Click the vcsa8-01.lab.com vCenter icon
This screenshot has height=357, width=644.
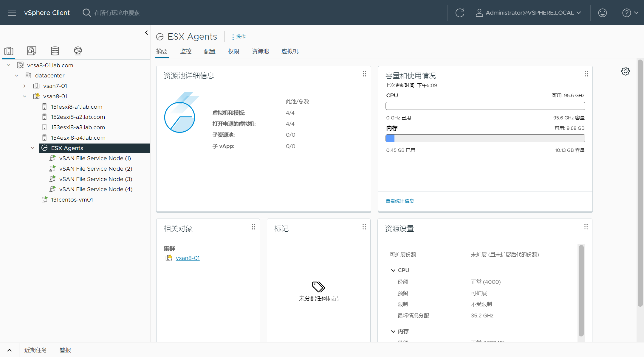pos(20,65)
